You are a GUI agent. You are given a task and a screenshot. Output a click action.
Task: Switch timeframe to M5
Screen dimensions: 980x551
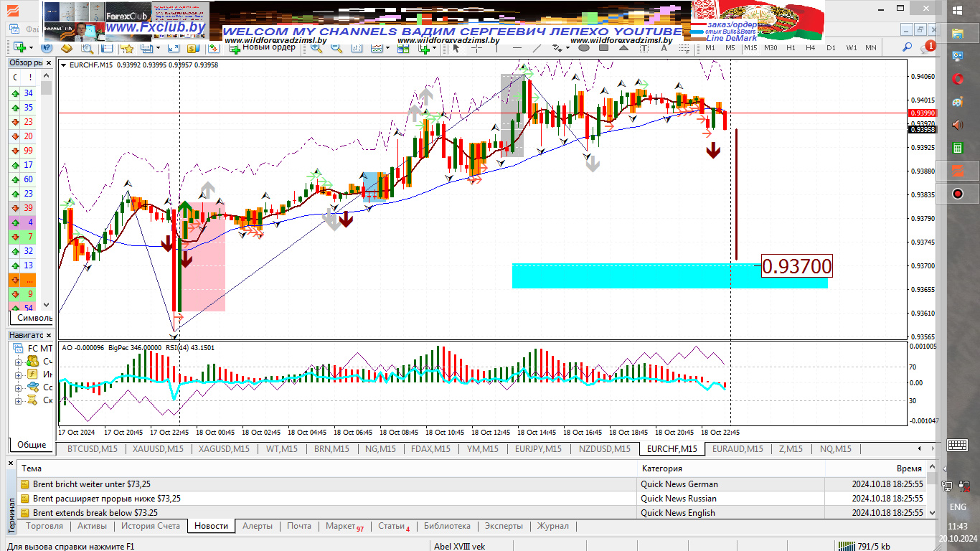coord(730,48)
